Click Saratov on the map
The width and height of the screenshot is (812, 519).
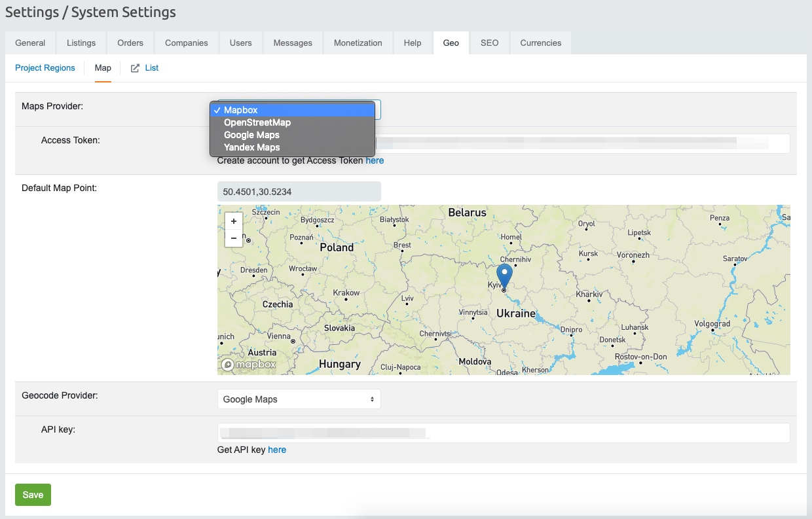coord(735,259)
